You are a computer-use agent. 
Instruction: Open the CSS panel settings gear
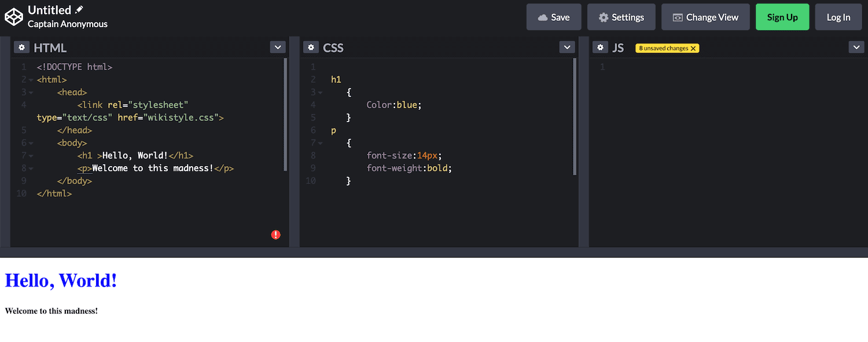pyautogui.click(x=311, y=47)
